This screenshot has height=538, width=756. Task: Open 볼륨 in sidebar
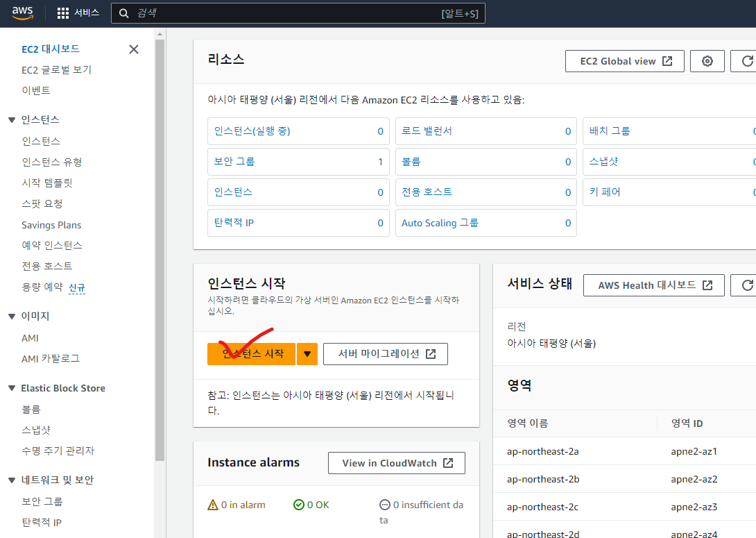click(31, 409)
